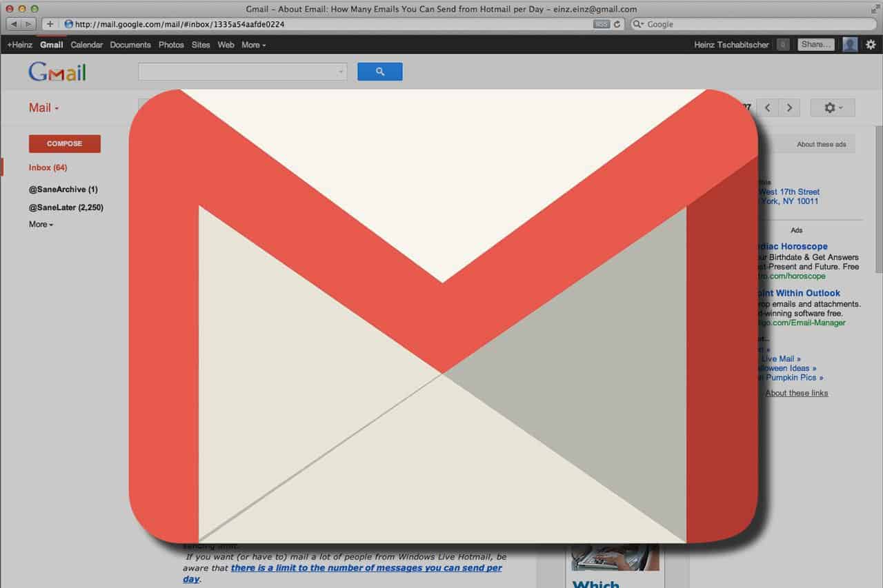Image resolution: width=883 pixels, height=588 pixels.
Task: Click the browser settings gear at top right
Action: pyautogui.click(x=871, y=44)
